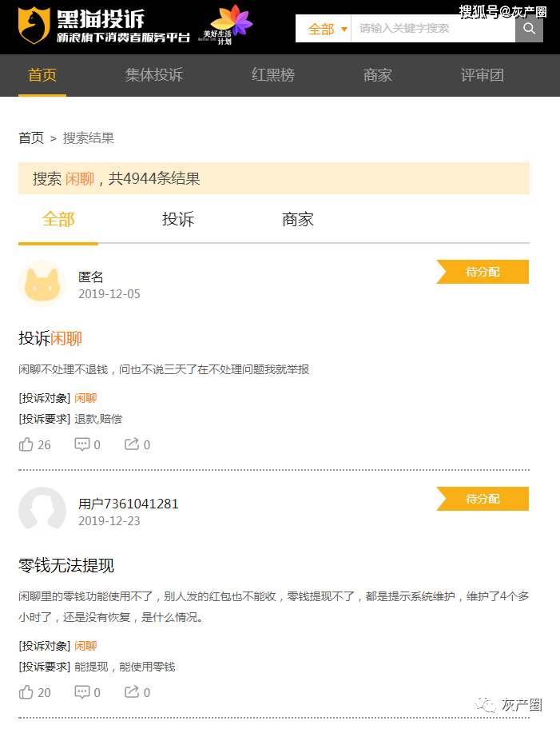Open the 红黑榜 navigation tab
The width and height of the screenshot is (560, 729).
[x=272, y=75]
